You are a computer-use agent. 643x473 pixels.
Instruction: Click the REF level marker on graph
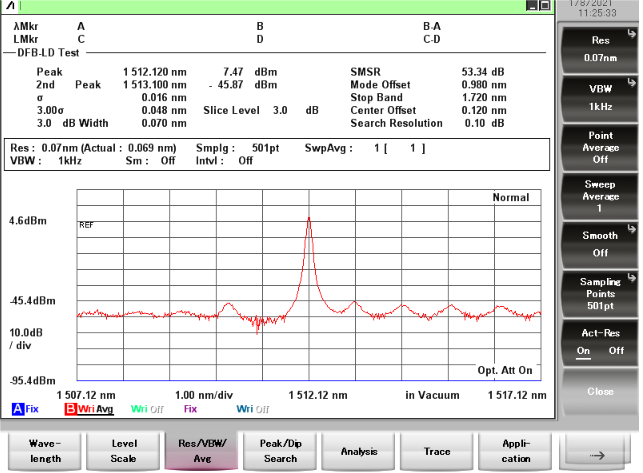point(86,225)
